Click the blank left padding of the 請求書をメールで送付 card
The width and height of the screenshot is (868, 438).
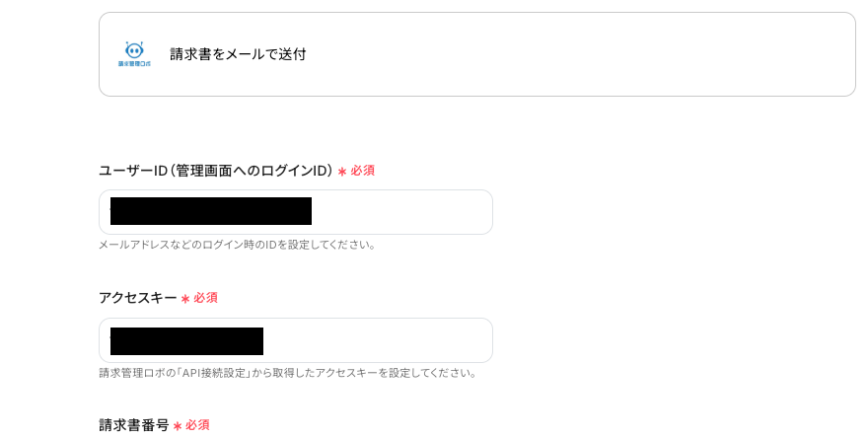(108, 54)
